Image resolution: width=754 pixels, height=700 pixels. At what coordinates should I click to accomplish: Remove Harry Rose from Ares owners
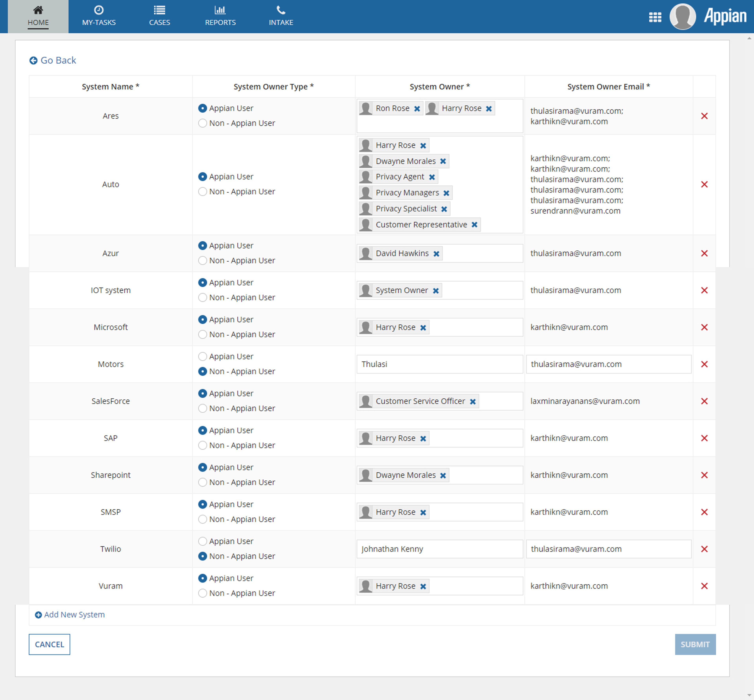click(x=489, y=109)
